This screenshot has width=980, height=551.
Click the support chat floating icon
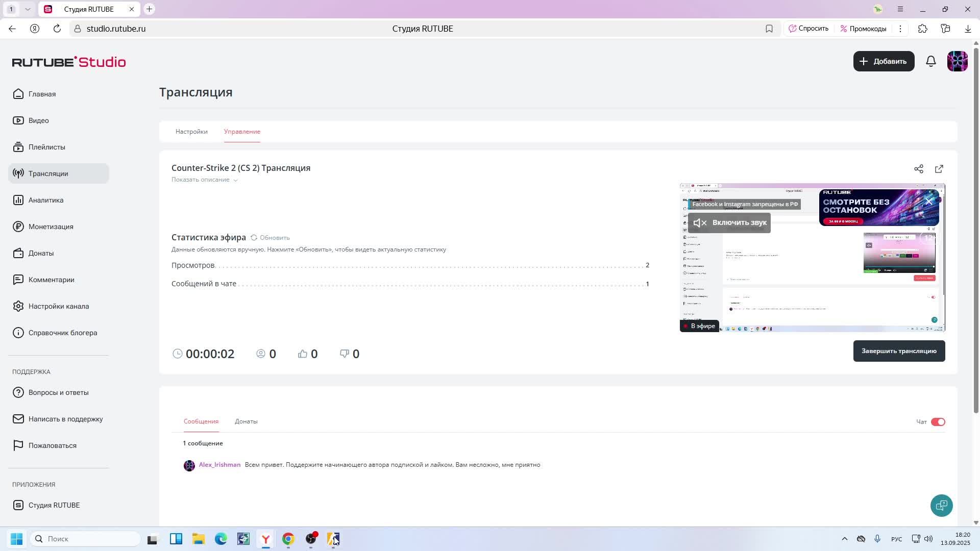tap(941, 505)
